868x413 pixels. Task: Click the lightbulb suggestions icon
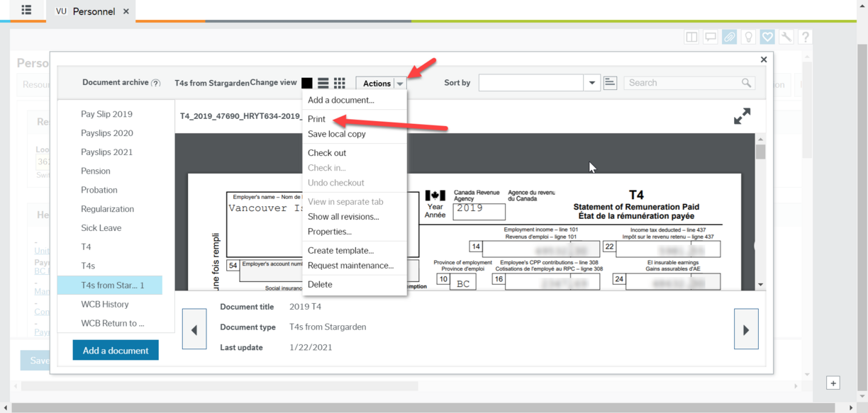click(748, 36)
